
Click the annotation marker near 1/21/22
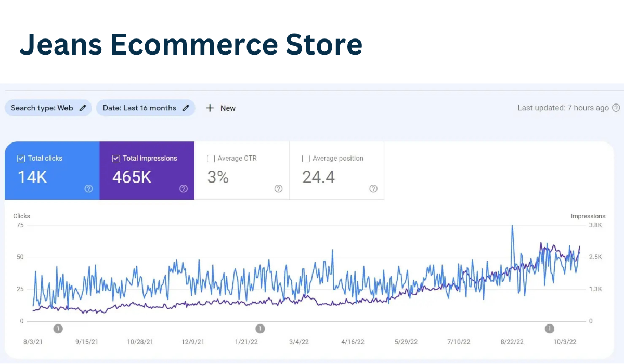(260, 328)
